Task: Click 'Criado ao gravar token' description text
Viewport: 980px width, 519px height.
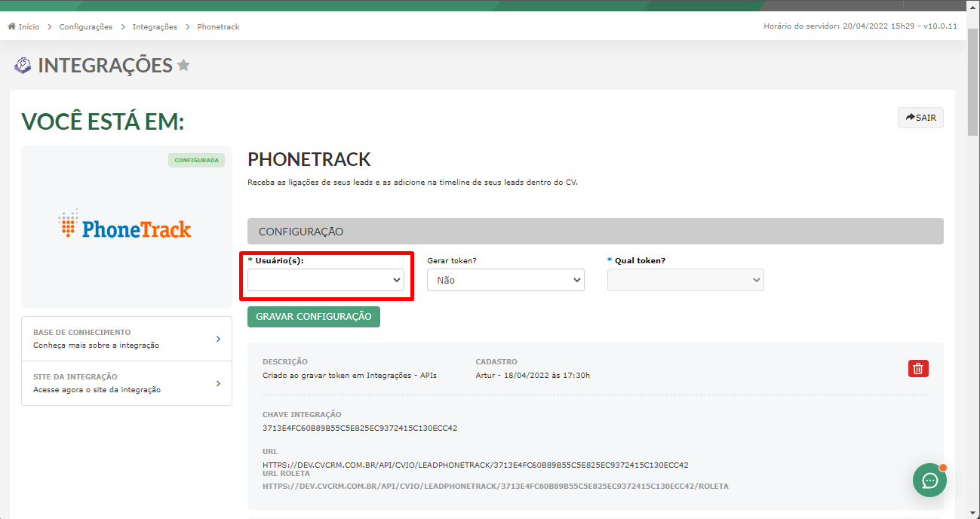Action: [349, 375]
